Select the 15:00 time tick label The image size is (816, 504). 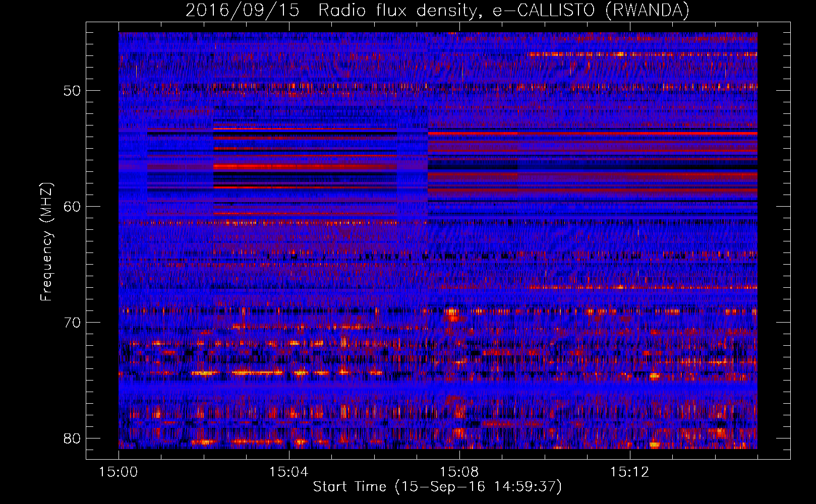point(118,472)
